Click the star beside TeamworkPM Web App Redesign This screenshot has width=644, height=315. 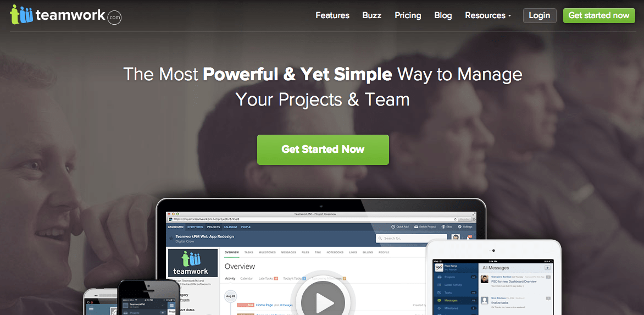pos(171,238)
